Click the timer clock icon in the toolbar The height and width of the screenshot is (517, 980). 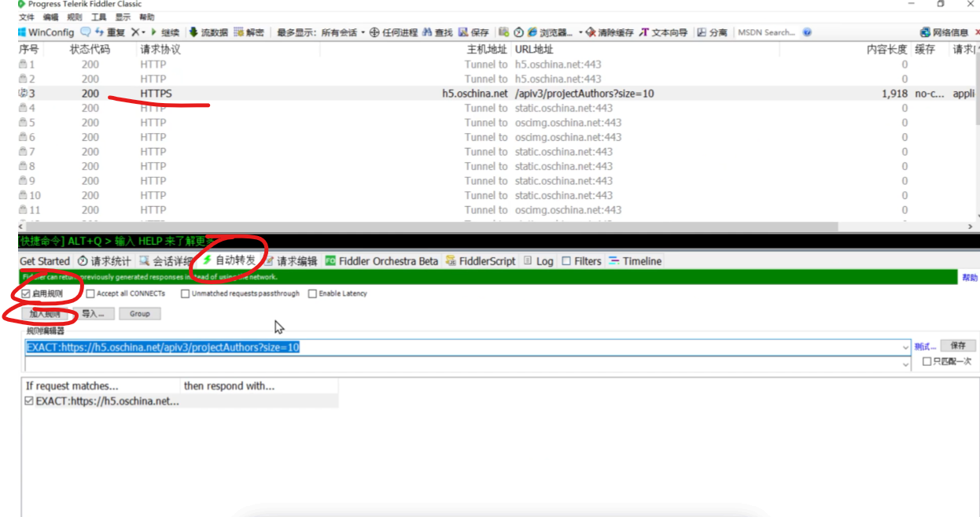518,32
